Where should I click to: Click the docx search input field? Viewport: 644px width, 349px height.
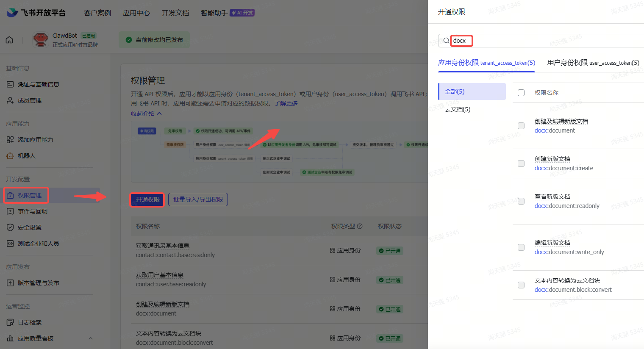coord(541,41)
